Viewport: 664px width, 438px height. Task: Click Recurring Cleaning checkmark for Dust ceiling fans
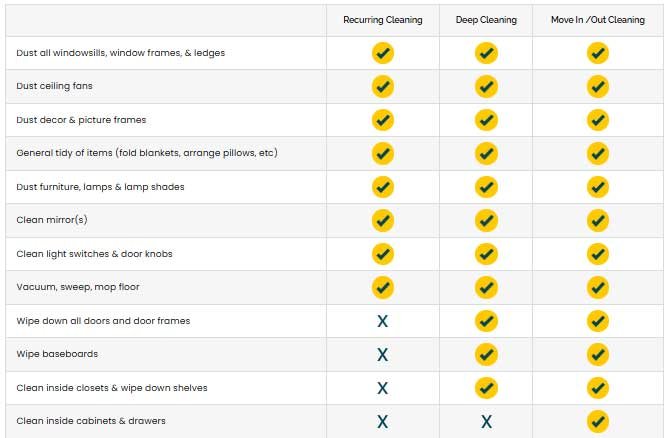tap(382, 86)
